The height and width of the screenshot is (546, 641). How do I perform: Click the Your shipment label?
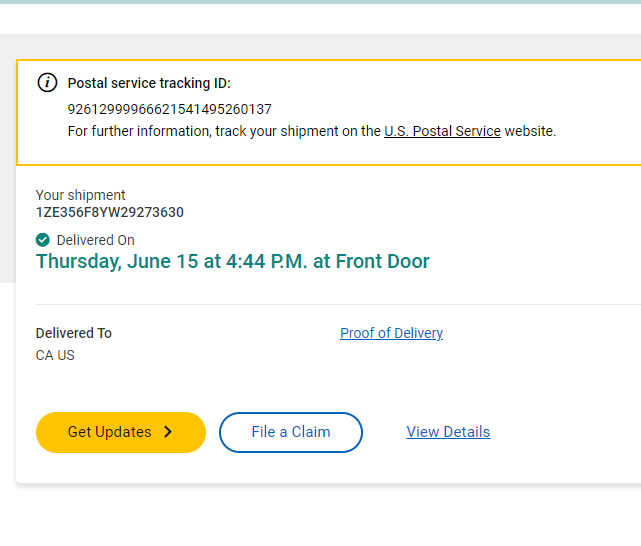point(81,195)
